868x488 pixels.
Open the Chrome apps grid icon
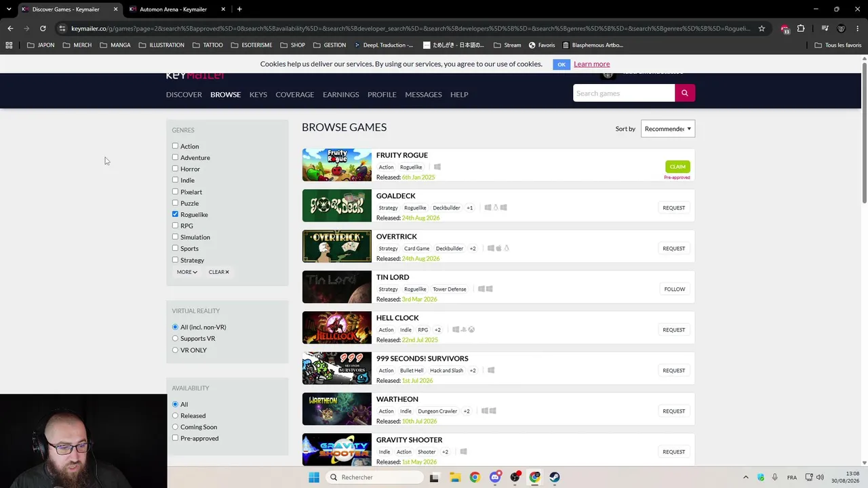(9, 45)
